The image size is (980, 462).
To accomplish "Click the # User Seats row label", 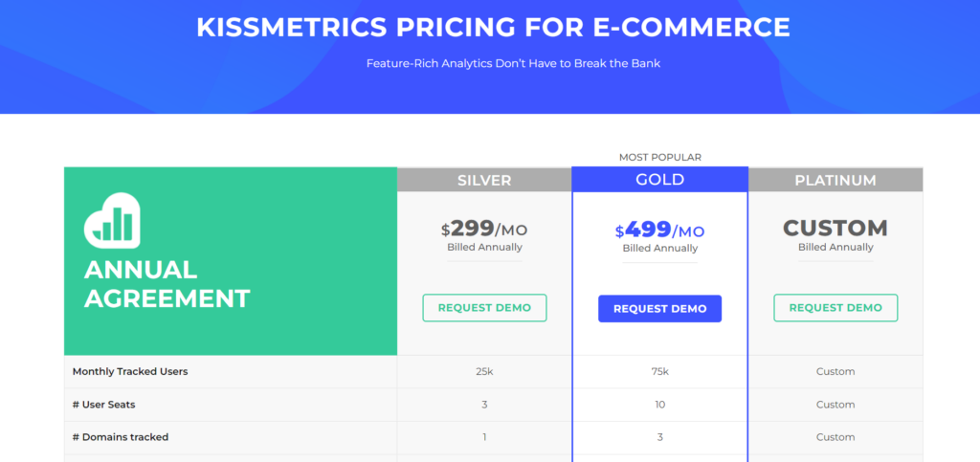I will [103, 405].
